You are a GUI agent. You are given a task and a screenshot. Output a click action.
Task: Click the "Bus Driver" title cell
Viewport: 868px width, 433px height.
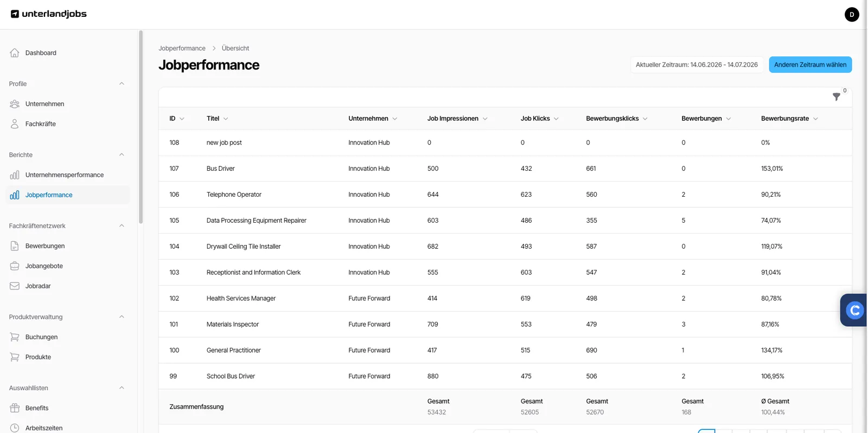tap(221, 169)
